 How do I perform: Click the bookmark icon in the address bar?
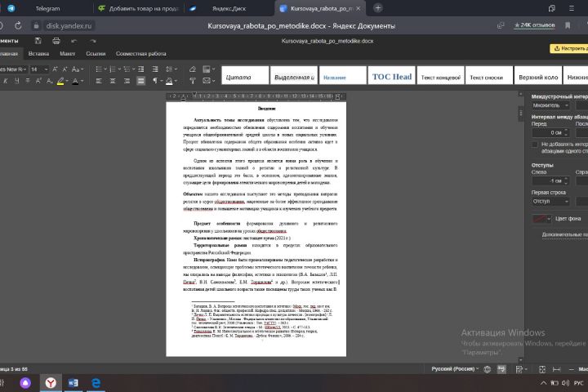coord(568,25)
